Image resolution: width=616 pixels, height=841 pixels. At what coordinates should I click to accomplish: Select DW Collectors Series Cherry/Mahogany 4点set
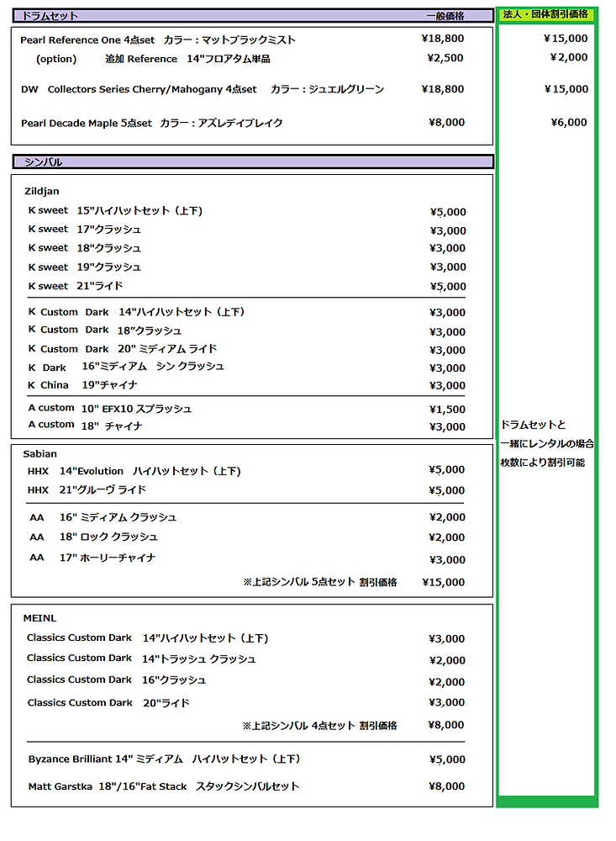(x=203, y=89)
